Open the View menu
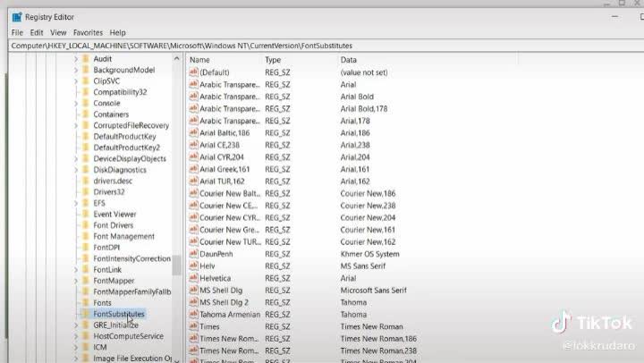This screenshot has width=644, height=363. tap(59, 32)
